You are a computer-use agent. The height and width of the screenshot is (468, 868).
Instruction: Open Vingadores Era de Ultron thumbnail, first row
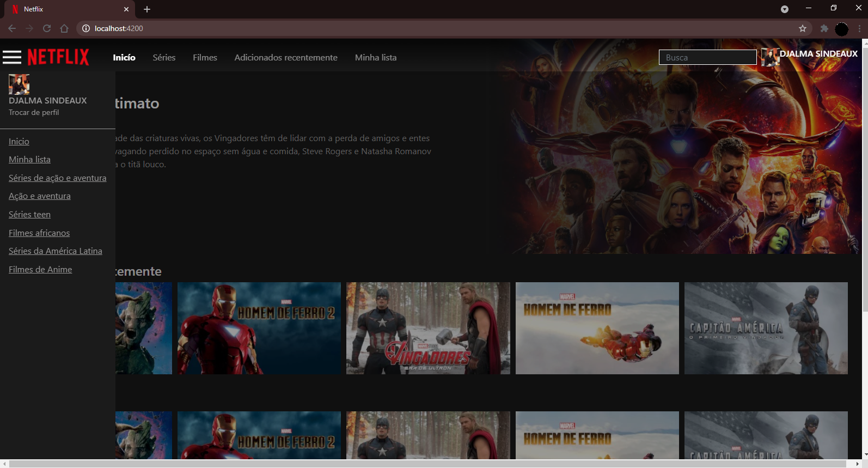428,328
